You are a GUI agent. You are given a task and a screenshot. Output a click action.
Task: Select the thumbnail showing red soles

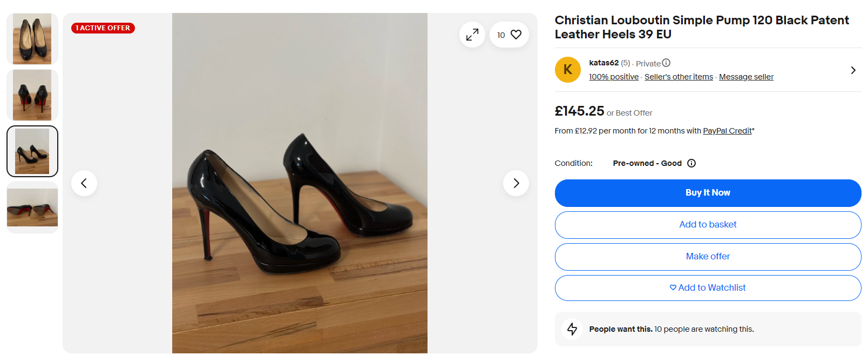32,207
